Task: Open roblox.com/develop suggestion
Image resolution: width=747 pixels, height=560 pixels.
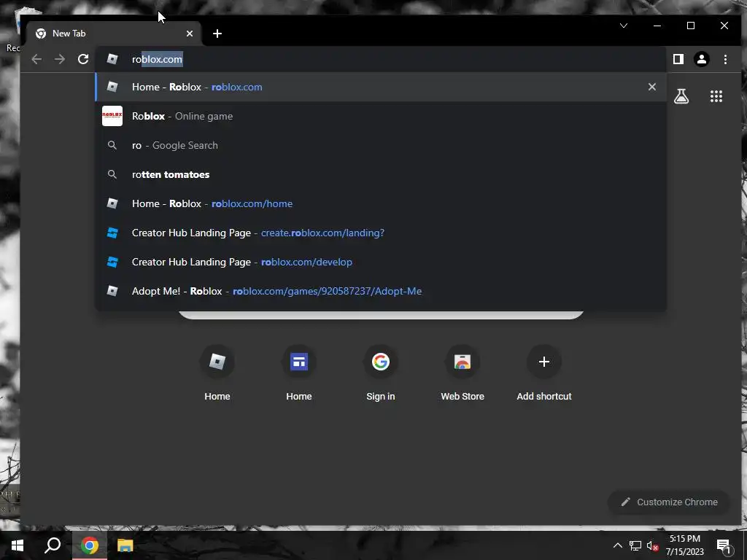Action: tap(381, 262)
